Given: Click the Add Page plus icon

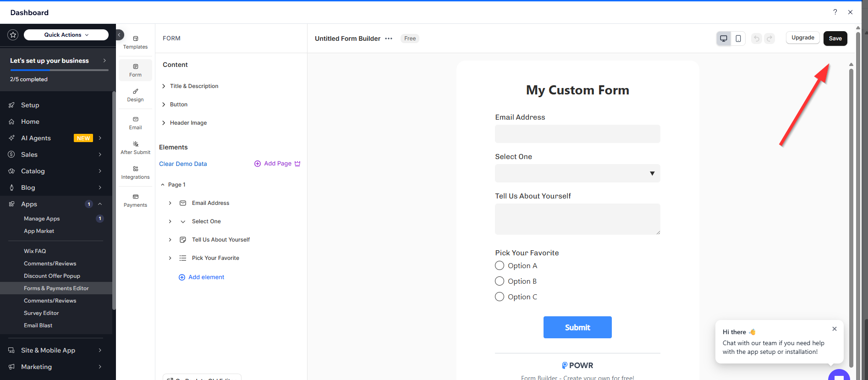Looking at the screenshot, I should [x=258, y=164].
